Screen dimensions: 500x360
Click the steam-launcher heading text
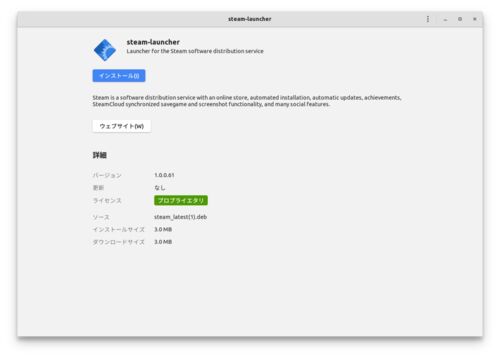click(x=153, y=42)
